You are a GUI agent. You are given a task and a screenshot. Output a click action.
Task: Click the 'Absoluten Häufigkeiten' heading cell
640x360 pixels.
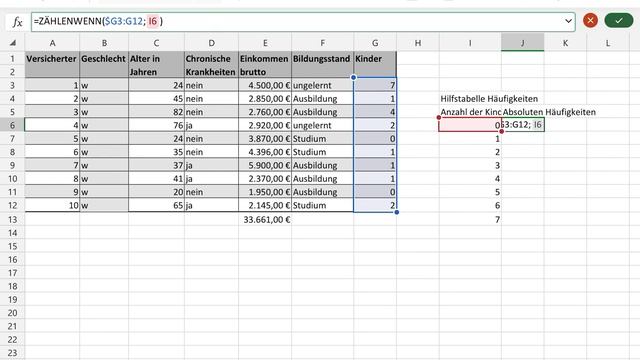(549, 112)
